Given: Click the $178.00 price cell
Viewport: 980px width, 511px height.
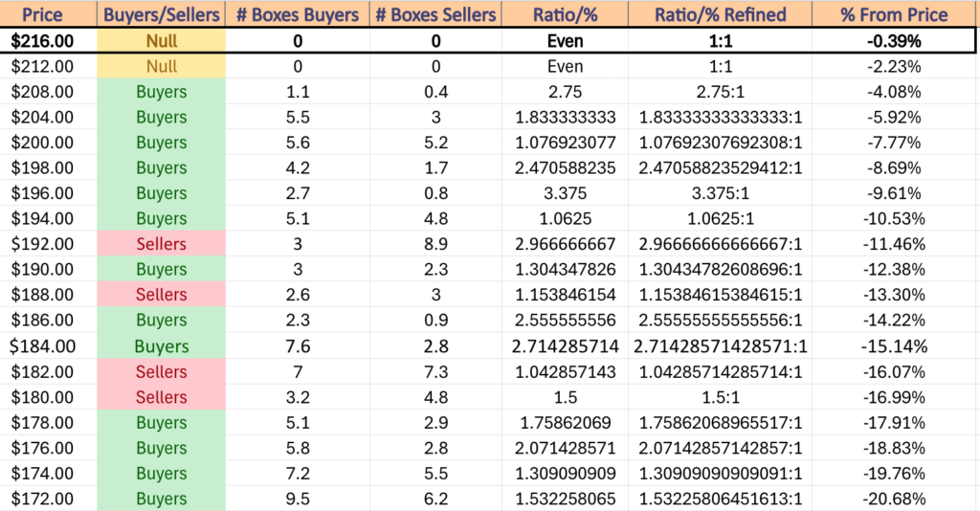Looking at the screenshot, I should coord(48,423).
